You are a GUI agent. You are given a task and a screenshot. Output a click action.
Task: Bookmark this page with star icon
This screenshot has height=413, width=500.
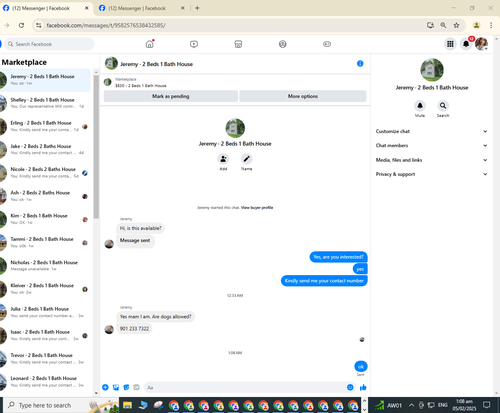coord(456,25)
